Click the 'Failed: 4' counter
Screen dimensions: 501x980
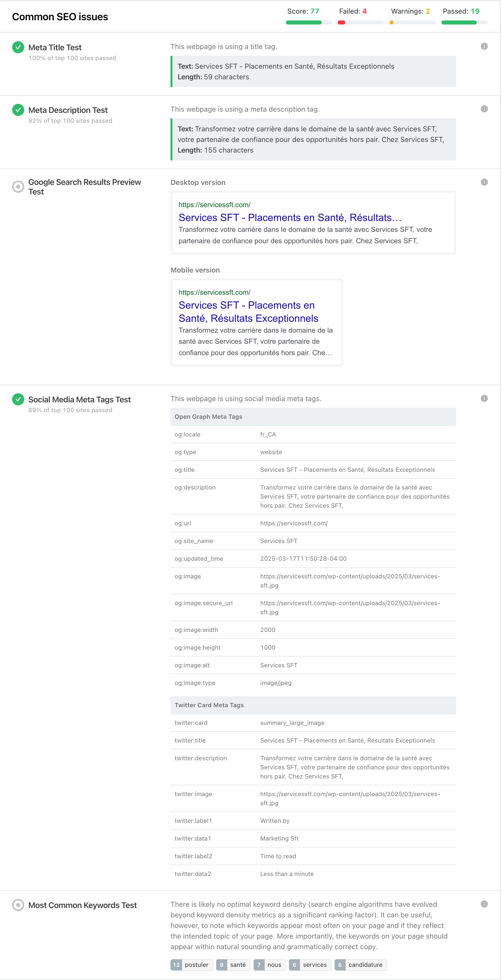[x=353, y=11]
